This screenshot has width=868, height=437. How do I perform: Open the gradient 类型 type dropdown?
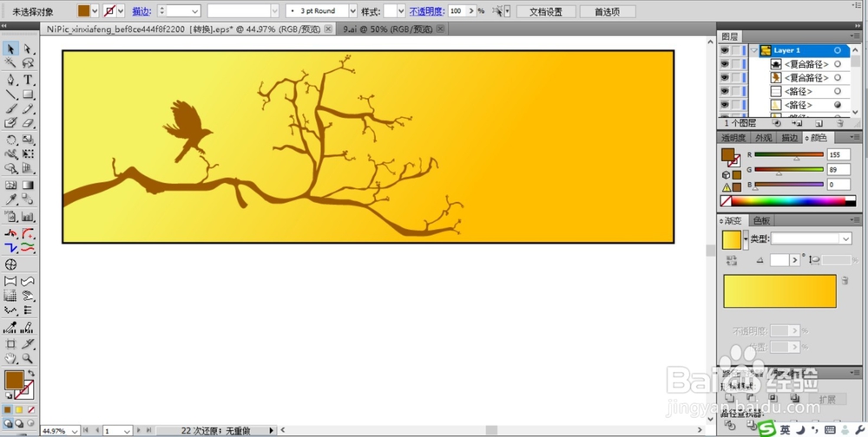(x=845, y=239)
